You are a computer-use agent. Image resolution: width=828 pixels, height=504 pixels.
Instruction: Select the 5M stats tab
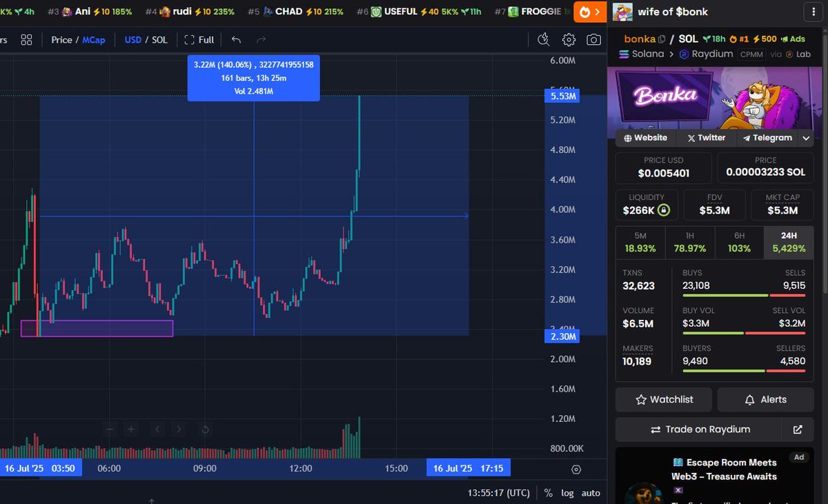tap(640, 242)
